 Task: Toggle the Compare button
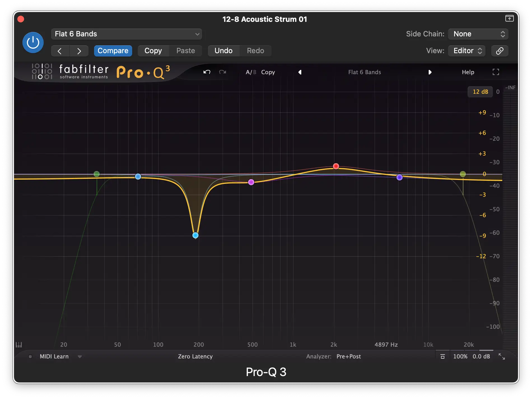pos(113,51)
